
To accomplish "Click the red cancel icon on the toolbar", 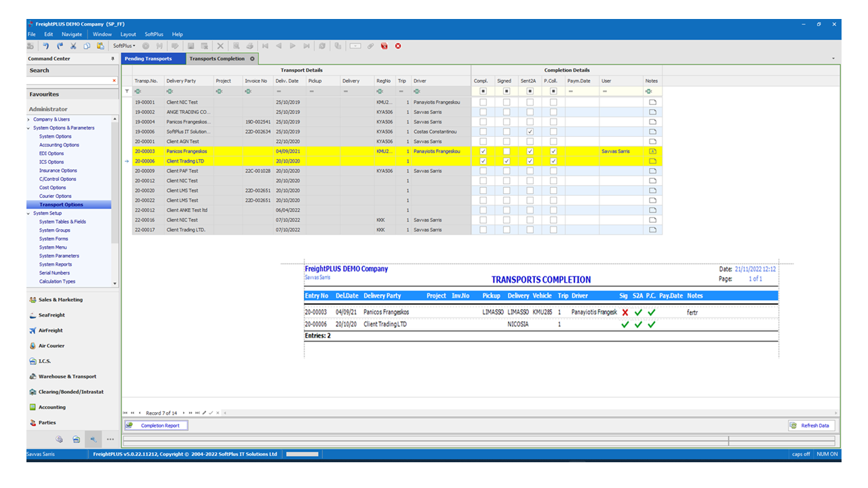I will pos(399,45).
